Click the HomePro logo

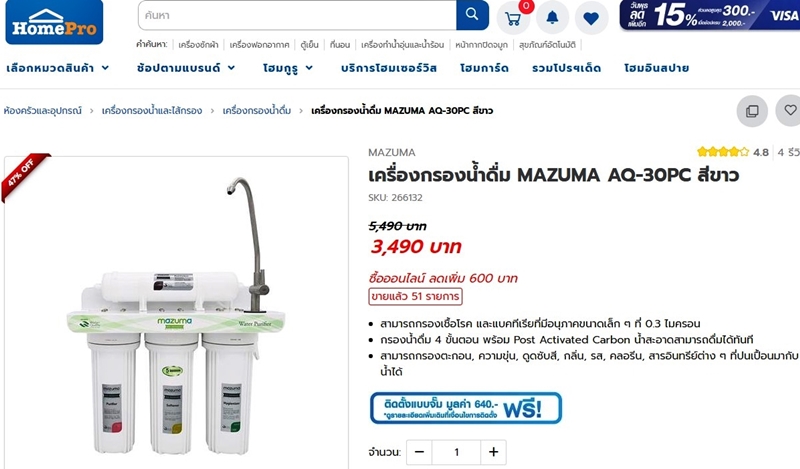coord(54,22)
